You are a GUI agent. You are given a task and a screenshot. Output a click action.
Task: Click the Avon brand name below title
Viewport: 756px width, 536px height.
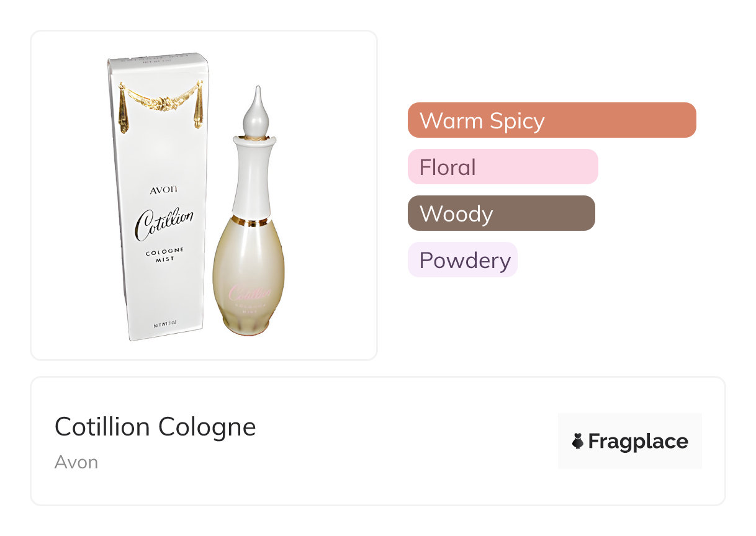(76, 462)
